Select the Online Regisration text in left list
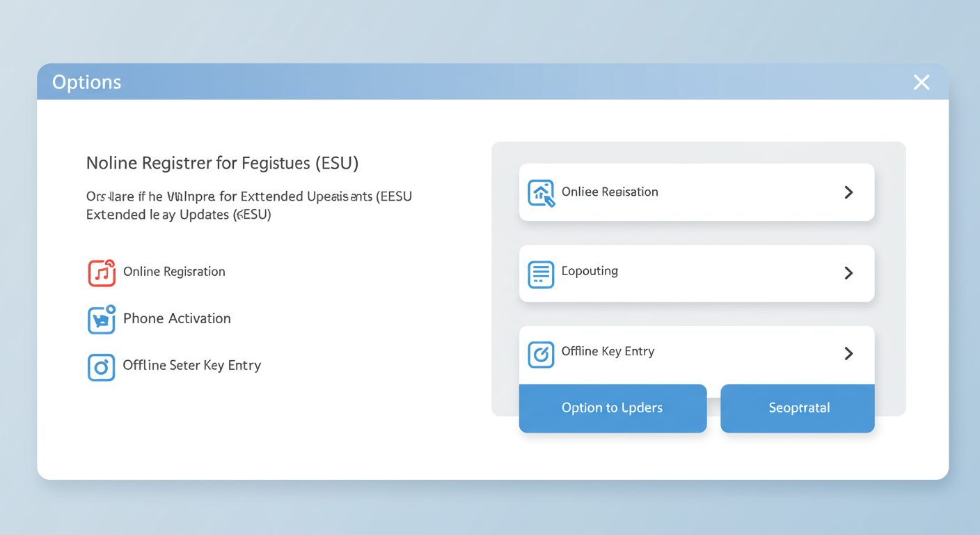This screenshot has width=980, height=535. [x=174, y=272]
